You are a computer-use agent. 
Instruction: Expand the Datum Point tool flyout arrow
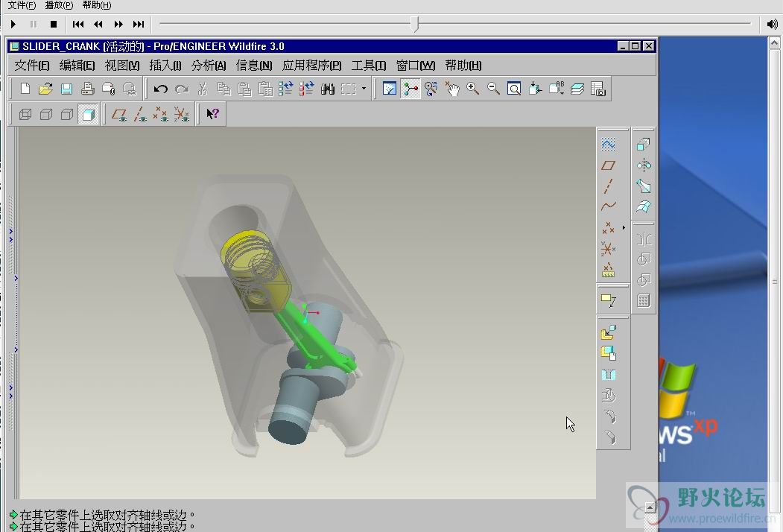coord(624,228)
